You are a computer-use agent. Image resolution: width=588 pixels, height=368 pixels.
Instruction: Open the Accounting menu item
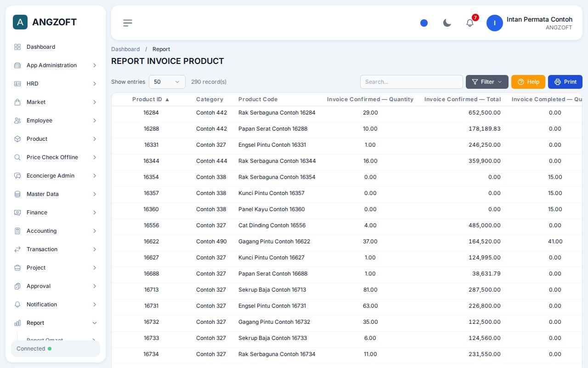pos(56,231)
